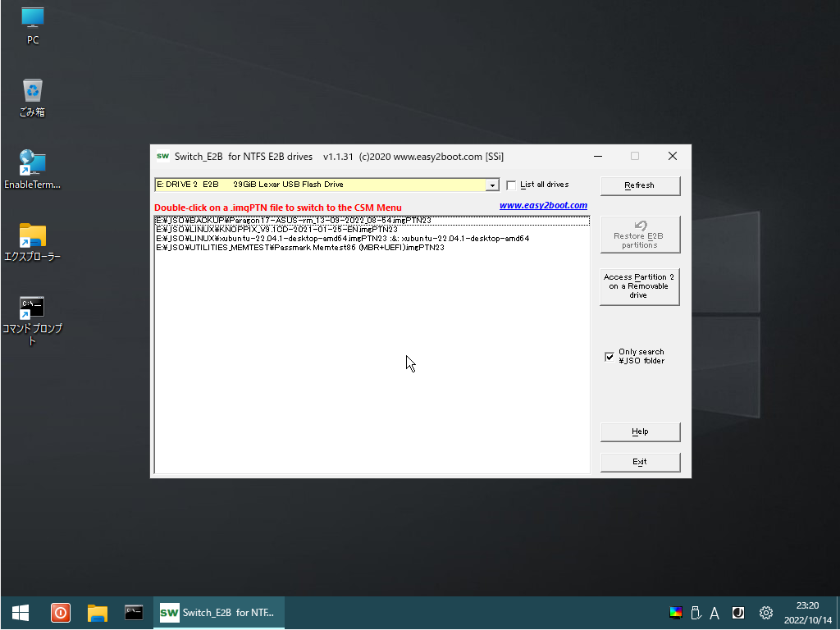Click Access Partition 2 on Removable drive
This screenshot has width=840, height=630.
point(640,286)
